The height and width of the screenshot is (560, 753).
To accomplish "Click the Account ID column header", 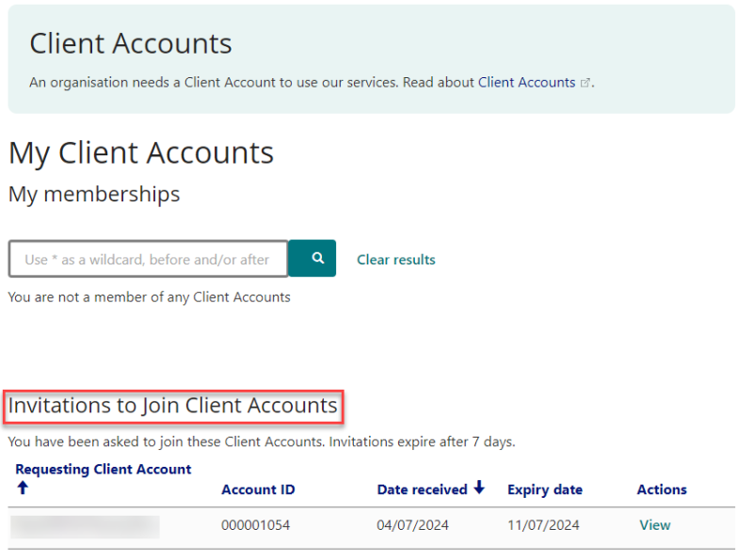I will tap(258, 489).
